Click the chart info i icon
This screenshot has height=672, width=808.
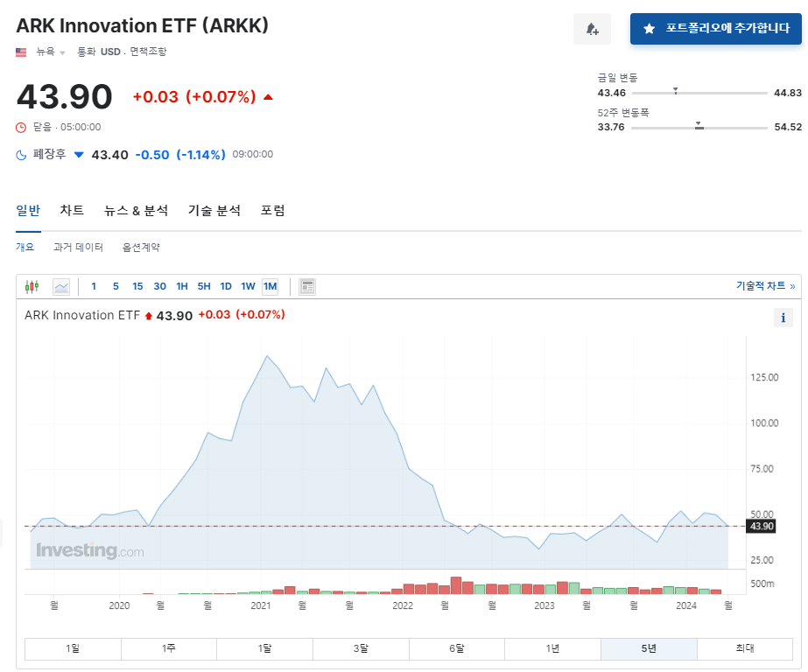pyautogui.click(x=783, y=318)
